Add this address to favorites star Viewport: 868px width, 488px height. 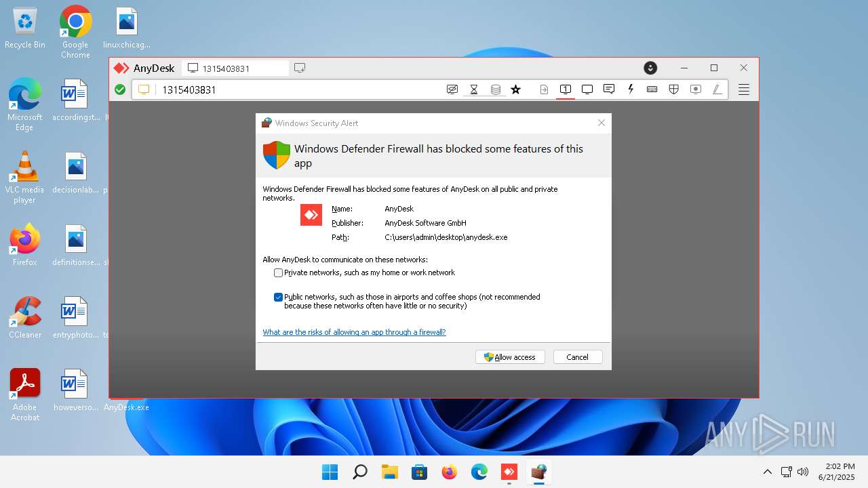516,89
